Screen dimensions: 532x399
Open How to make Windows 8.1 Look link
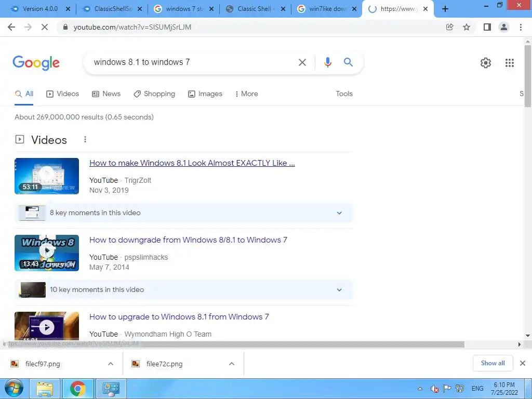[192, 163]
